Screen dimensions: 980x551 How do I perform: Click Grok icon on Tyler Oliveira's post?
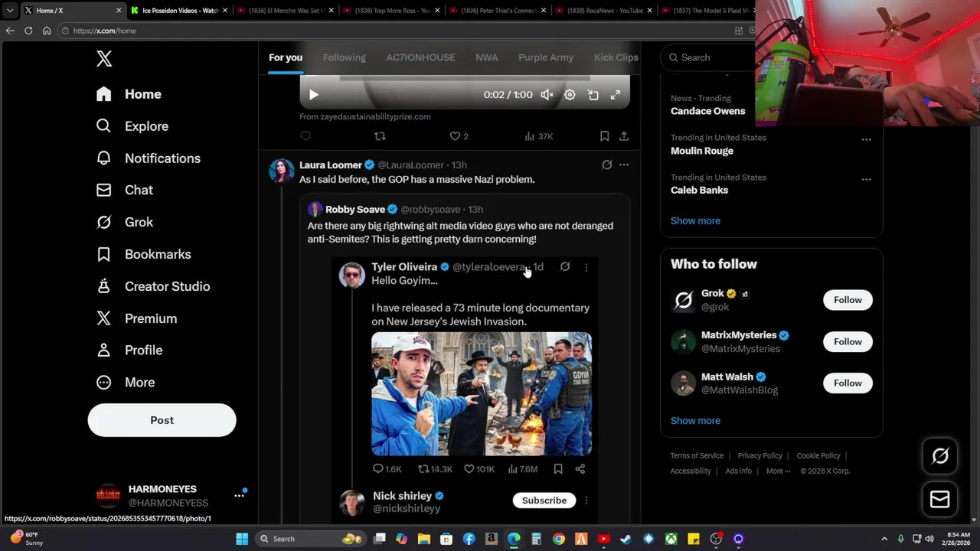click(x=565, y=266)
